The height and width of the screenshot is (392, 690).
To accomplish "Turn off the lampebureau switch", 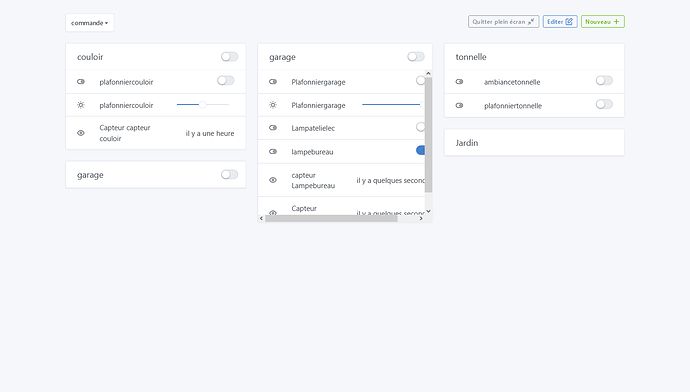I will pyautogui.click(x=420, y=150).
